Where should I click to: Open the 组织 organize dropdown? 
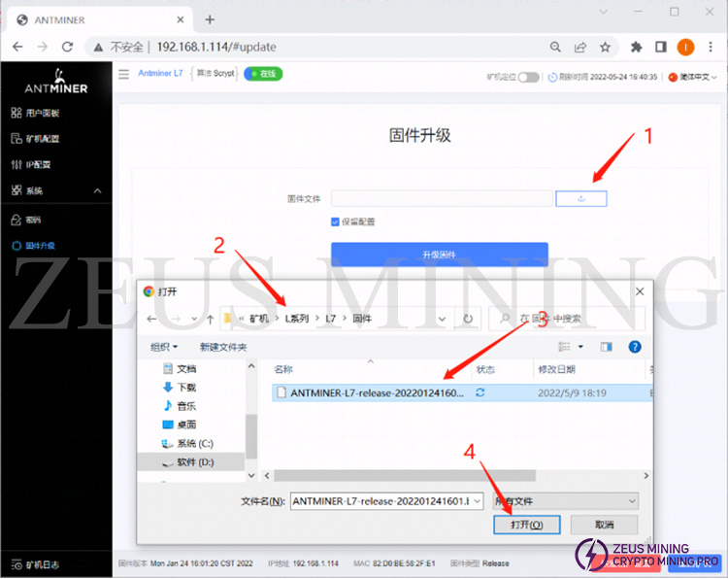click(164, 347)
